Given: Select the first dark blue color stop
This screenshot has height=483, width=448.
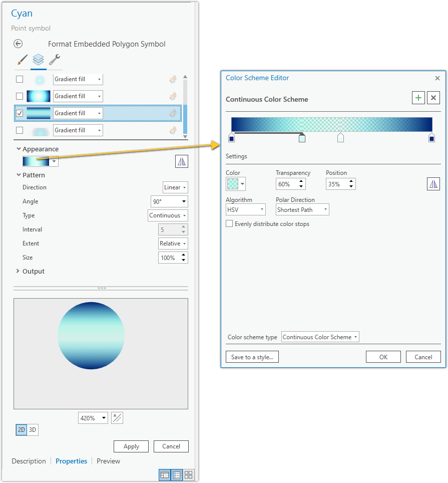Looking at the screenshot, I should click(x=232, y=137).
